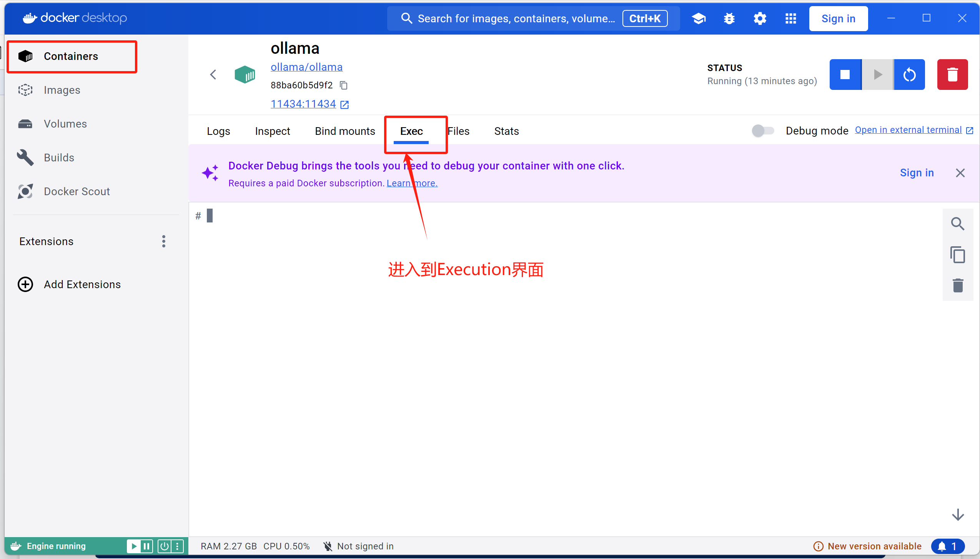
Task: Restart the ollama container
Action: 909,75
